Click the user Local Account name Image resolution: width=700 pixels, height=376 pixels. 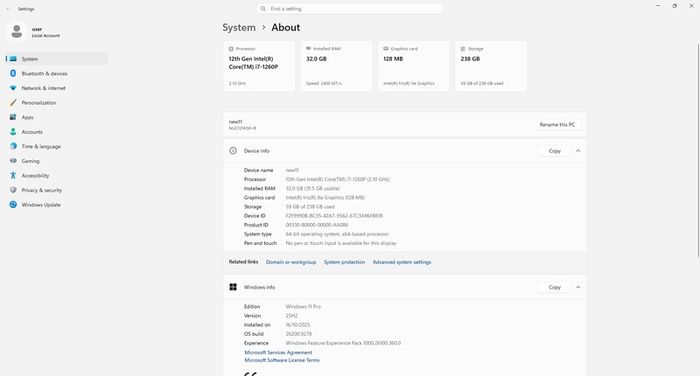click(x=46, y=33)
